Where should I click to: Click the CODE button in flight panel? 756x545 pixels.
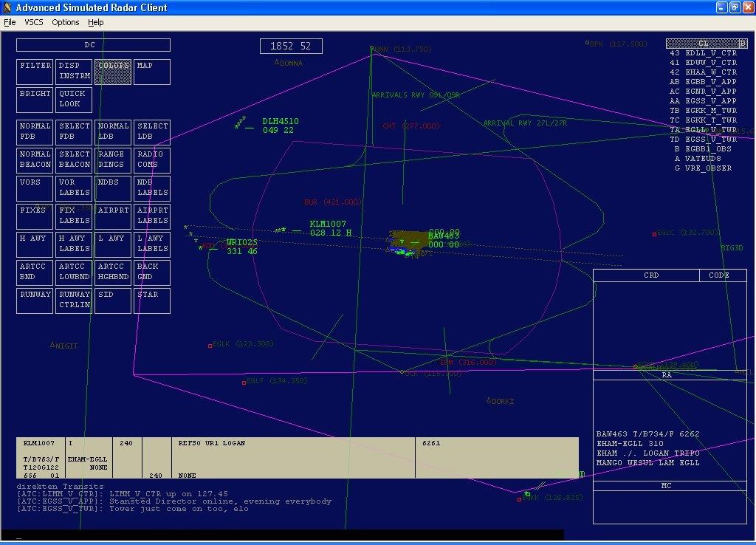pyautogui.click(x=718, y=275)
